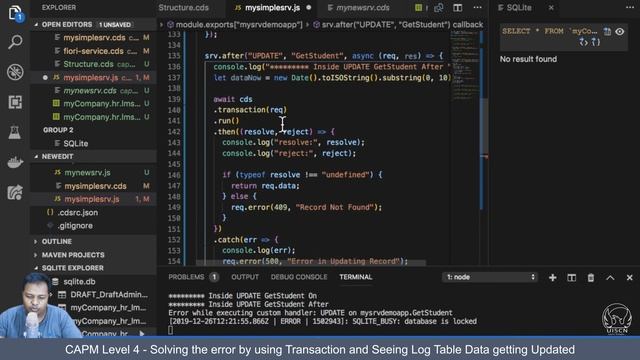640x360 pixels.
Task: Click the '1 UNSAVED' badge in Open Editors
Action: coord(115,25)
